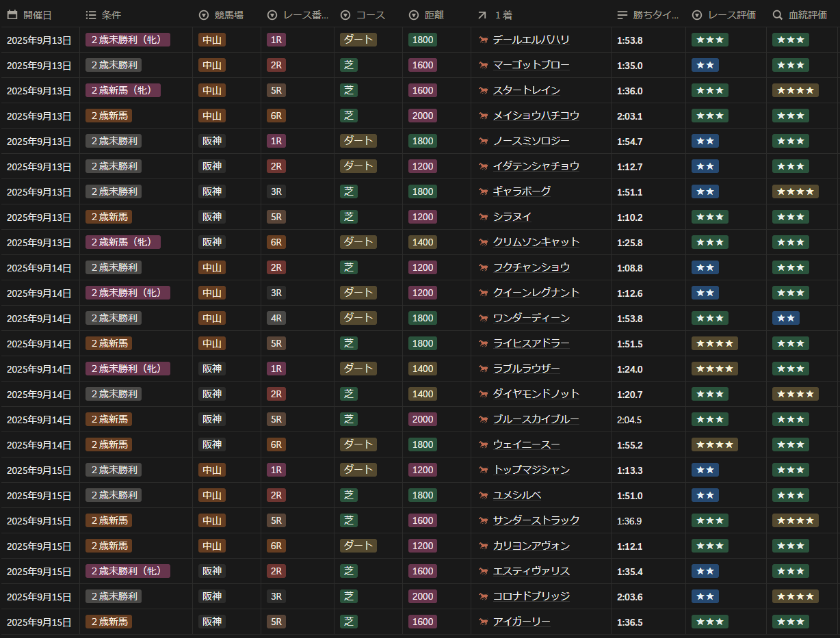Open the ブルースカイブルー page link
Viewport: 840px width, 638px height.
[536, 419]
